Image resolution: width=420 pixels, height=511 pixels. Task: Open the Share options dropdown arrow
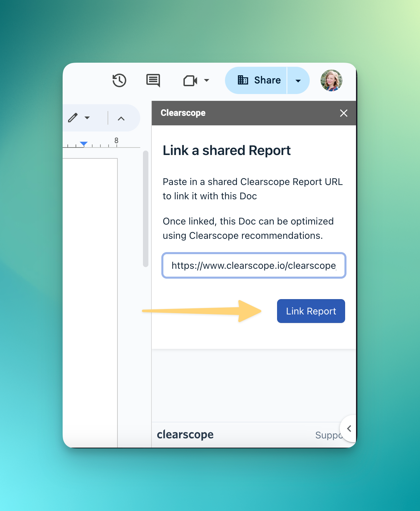[298, 81]
